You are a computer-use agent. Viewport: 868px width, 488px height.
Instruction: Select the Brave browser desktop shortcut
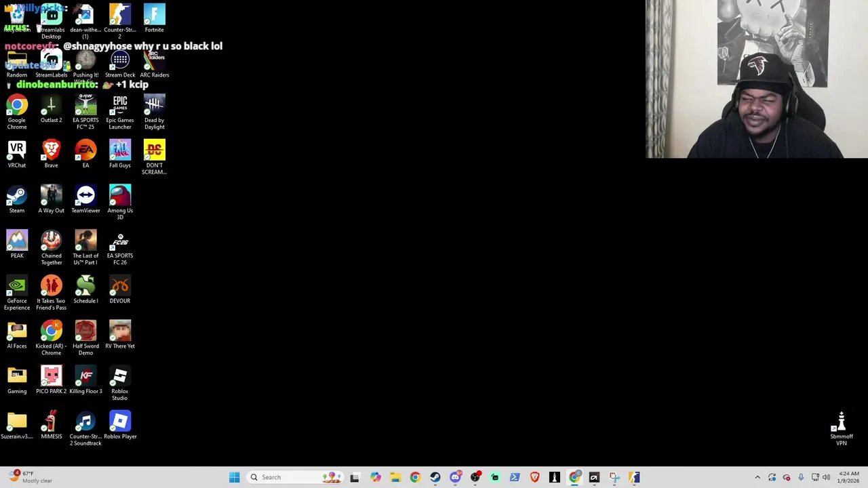click(x=51, y=155)
